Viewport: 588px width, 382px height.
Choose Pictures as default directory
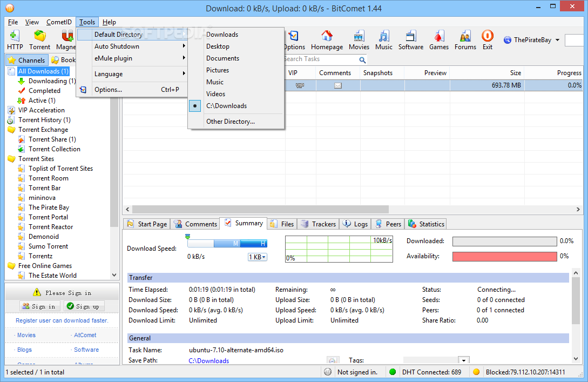pos(236,70)
